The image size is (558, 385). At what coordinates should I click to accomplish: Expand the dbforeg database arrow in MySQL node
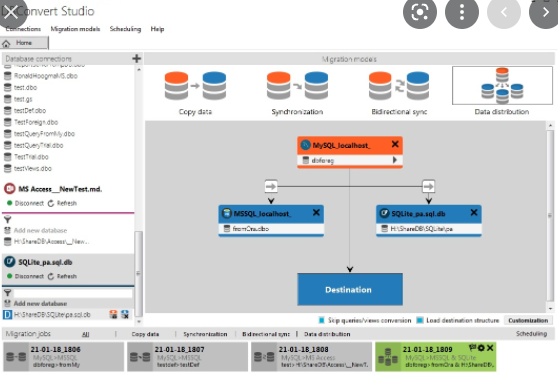(395, 160)
